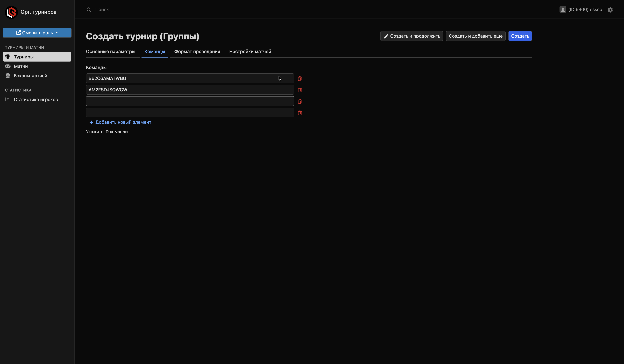
Task: Open Бэкапы матчей in sidebar
Action: point(30,76)
